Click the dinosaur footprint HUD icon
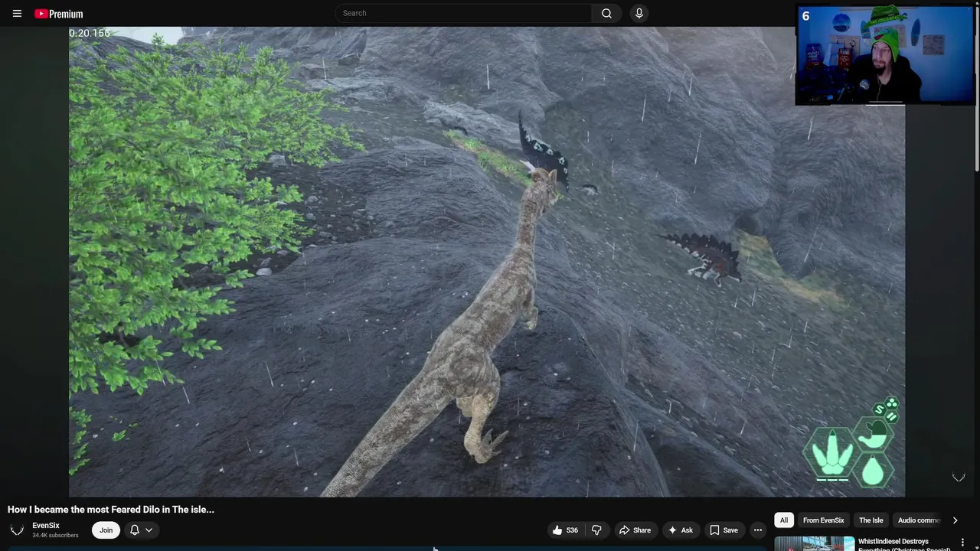The height and width of the screenshot is (551, 980). (831, 453)
